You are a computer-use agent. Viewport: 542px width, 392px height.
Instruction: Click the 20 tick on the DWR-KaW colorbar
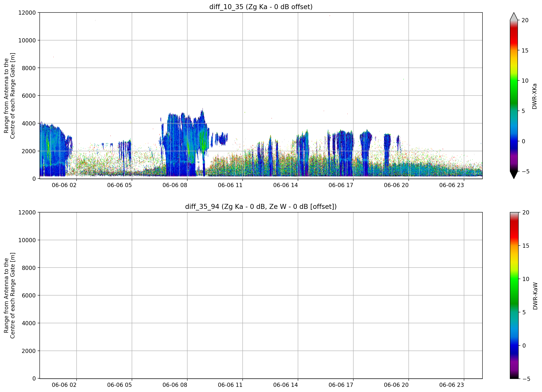coord(526,212)
